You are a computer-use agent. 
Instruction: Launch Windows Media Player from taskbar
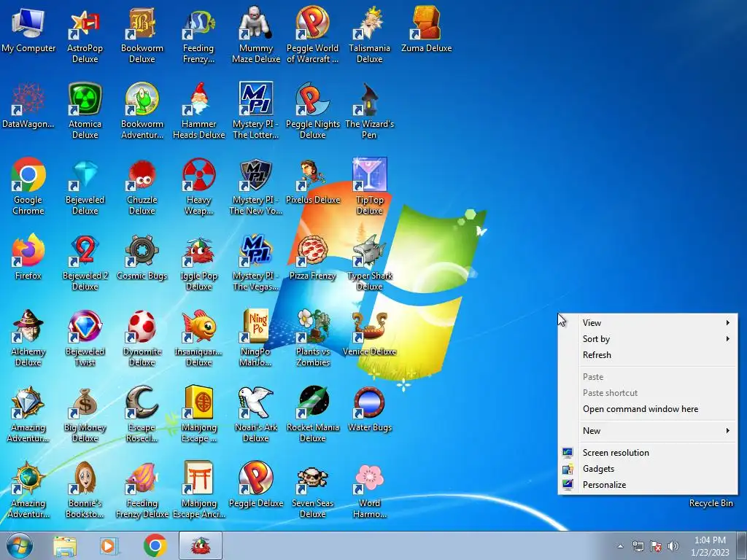(x=109, y=546)
